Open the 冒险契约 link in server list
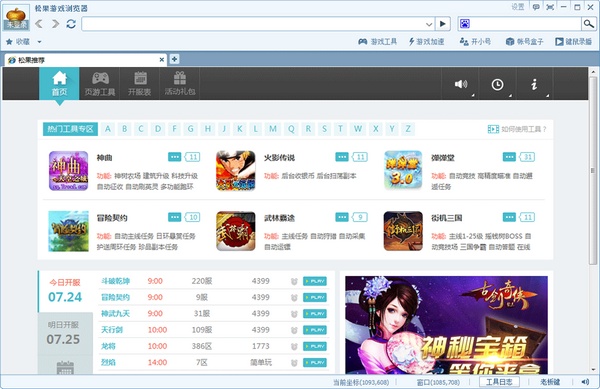Image resolution: width=600 pixels, height=389 pixels. point(115,297)
